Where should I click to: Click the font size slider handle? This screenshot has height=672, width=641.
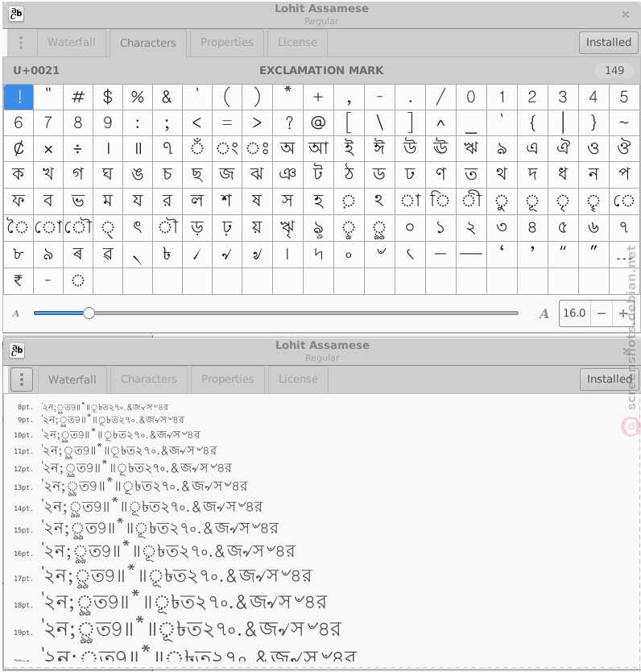click(89, 313)
